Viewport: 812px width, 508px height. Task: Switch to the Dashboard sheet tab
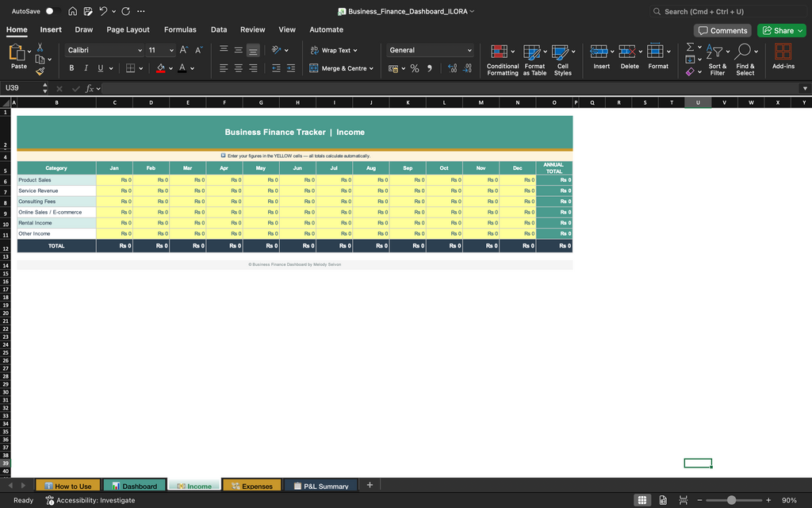click(x=135, y=486)
